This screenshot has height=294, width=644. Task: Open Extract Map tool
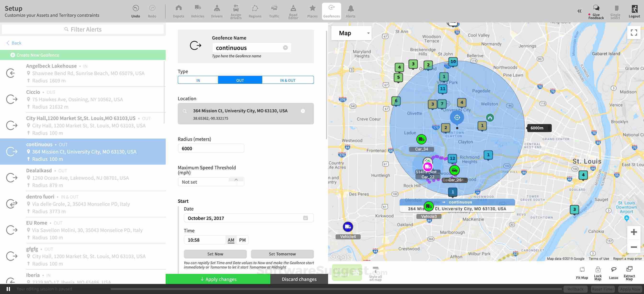point(629,272)
